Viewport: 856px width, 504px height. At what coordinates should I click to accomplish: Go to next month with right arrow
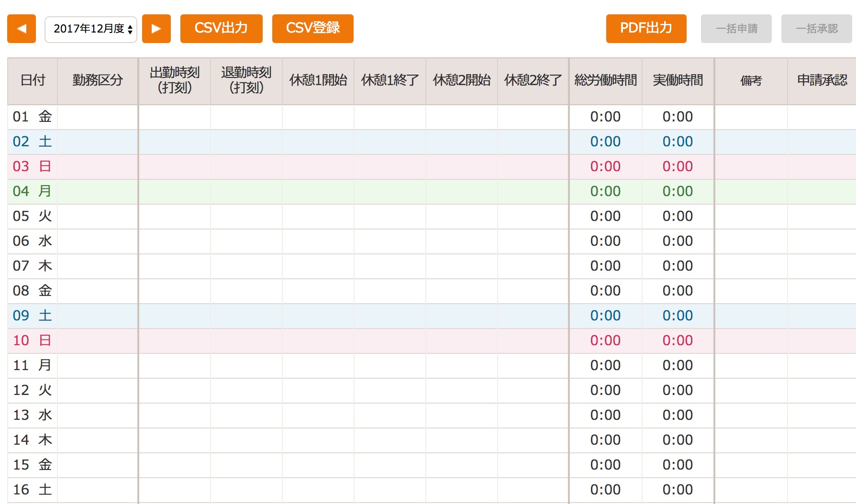(x=156, y=29)
